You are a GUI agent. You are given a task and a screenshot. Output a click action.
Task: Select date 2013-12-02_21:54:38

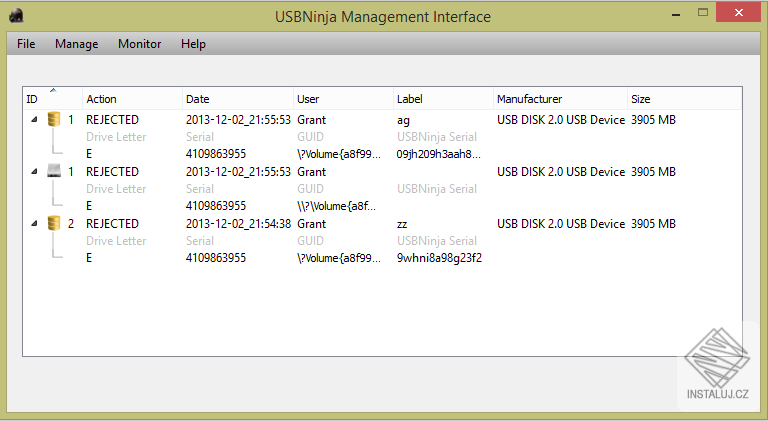point(238,224)
